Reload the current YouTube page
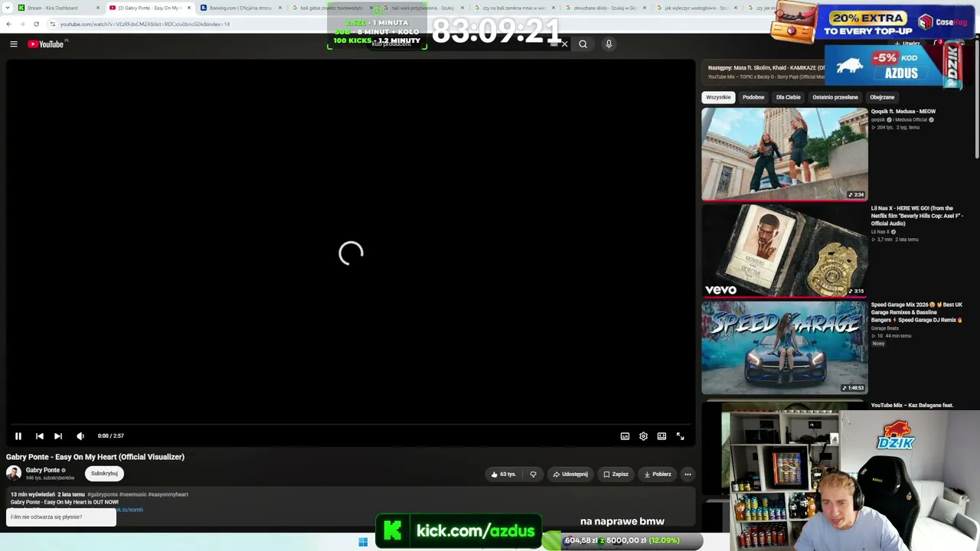Viewport: 980px width, 551px height. (36, 24)
